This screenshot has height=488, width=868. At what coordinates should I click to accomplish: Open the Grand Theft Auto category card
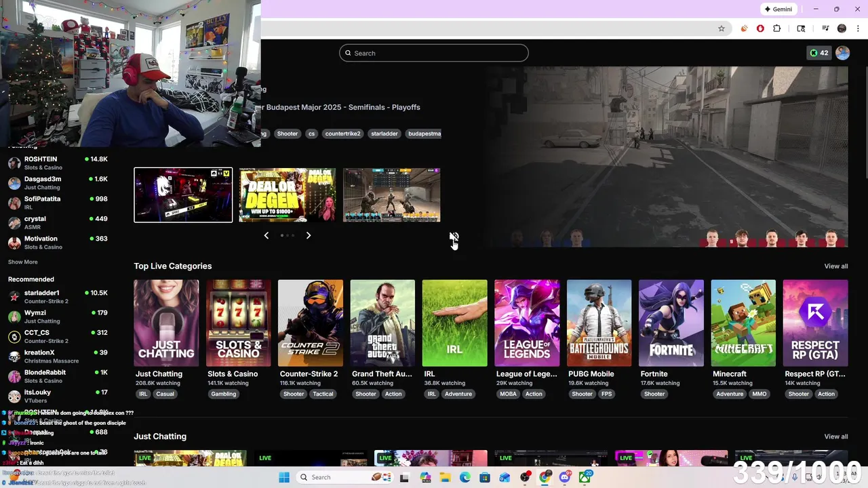pyautogui.click(x=382, y=323)
